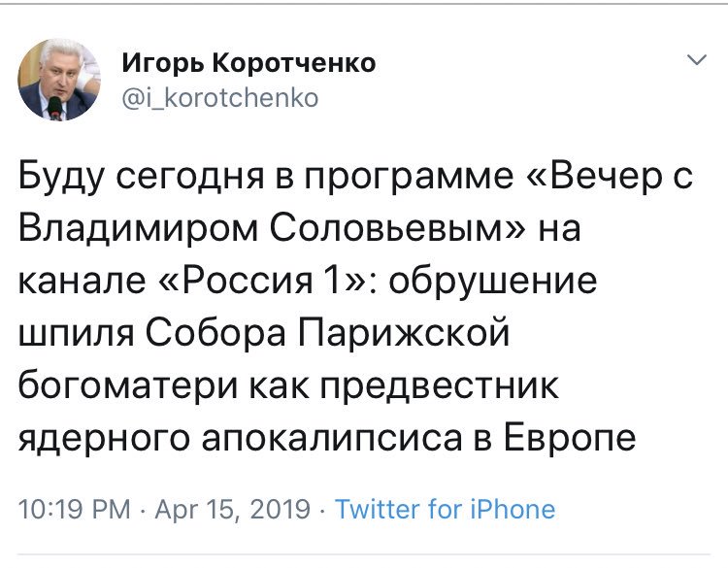Viewport: 728px width, 568px height.
Task: Open the Игорь Коротченко display name link
Action: [x=249, y=64]
